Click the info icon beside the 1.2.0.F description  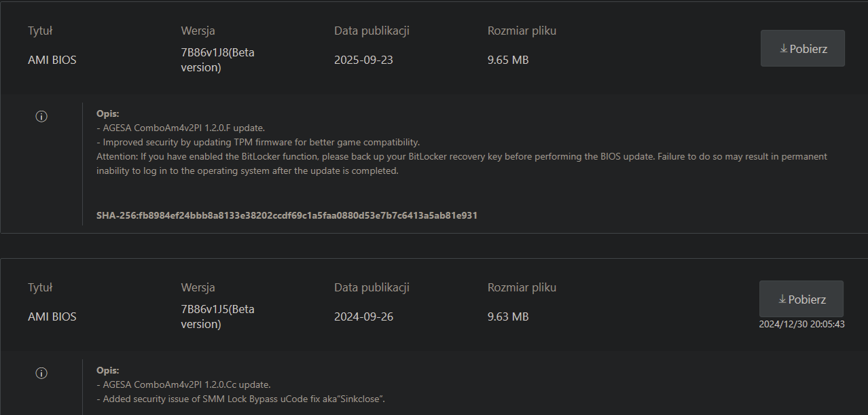41,116
